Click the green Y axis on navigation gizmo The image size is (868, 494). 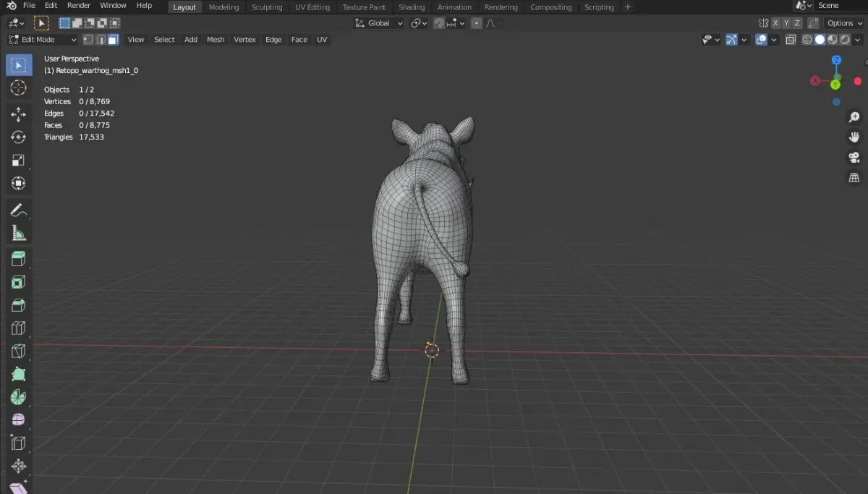835,85
